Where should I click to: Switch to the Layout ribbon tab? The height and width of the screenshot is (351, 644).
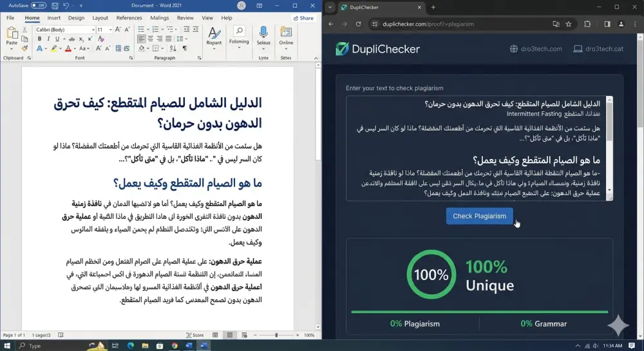pos(100,18)
